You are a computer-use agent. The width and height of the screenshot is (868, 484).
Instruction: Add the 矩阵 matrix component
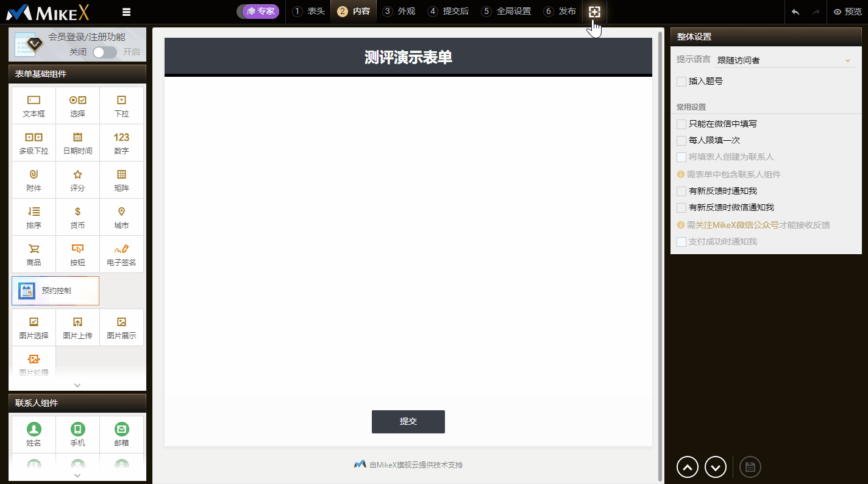(x=121, y=180)
